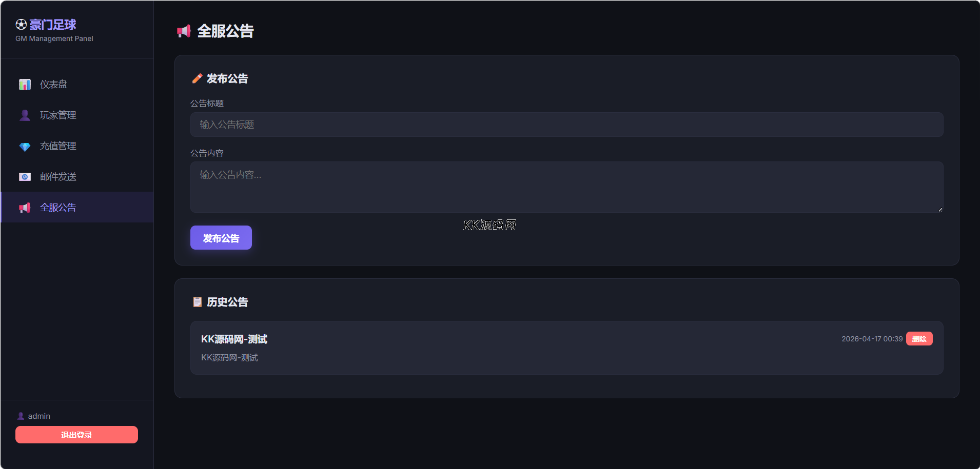
Task: Switch to 邮件发送 page
Action: coord(58,177)
